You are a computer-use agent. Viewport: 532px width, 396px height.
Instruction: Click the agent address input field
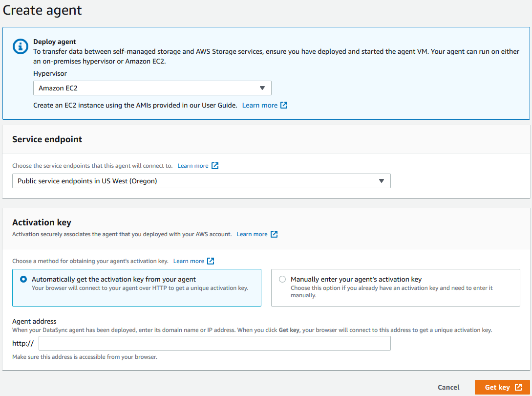coord(214,343)
